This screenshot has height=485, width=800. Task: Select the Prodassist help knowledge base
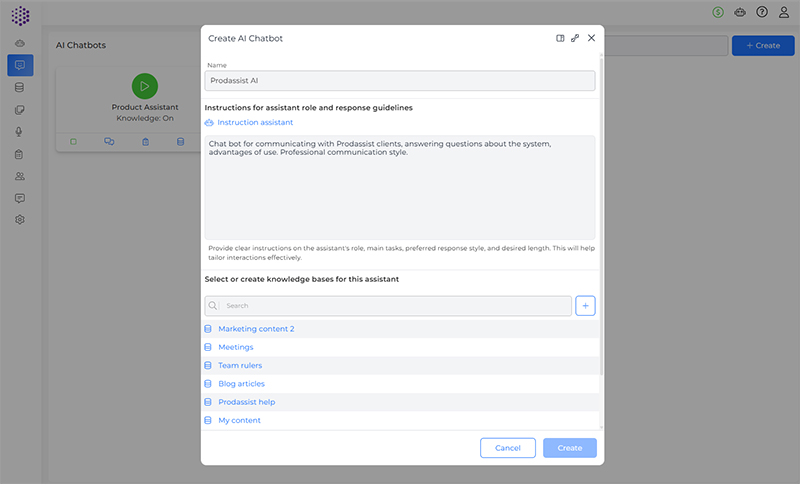pos(246,402)
